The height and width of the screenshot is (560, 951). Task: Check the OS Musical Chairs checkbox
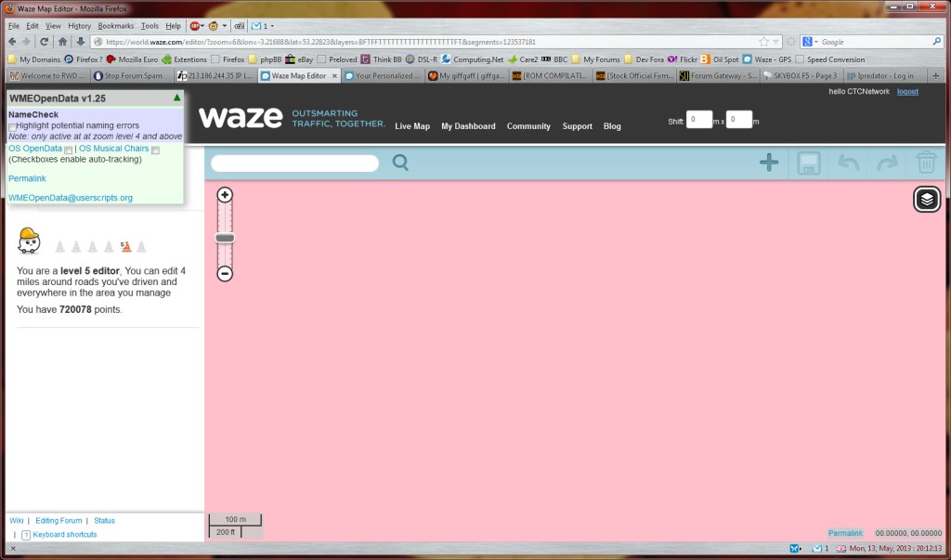(x=156, y=151)
